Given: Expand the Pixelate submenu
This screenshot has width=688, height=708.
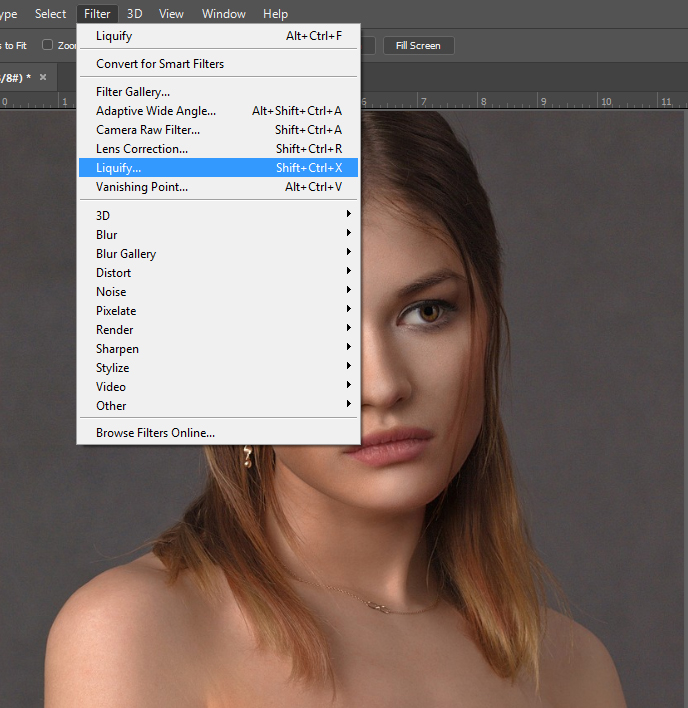Looking at the screenshot, I should (x=116, y=311).
